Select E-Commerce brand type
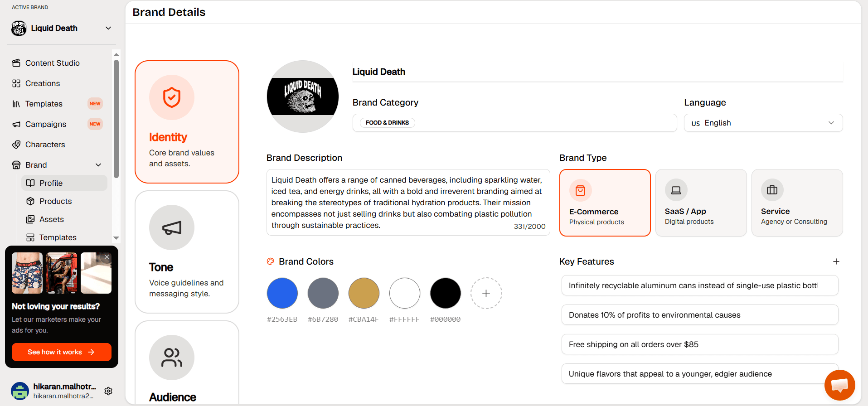868x406 pixels. point(605,203)
